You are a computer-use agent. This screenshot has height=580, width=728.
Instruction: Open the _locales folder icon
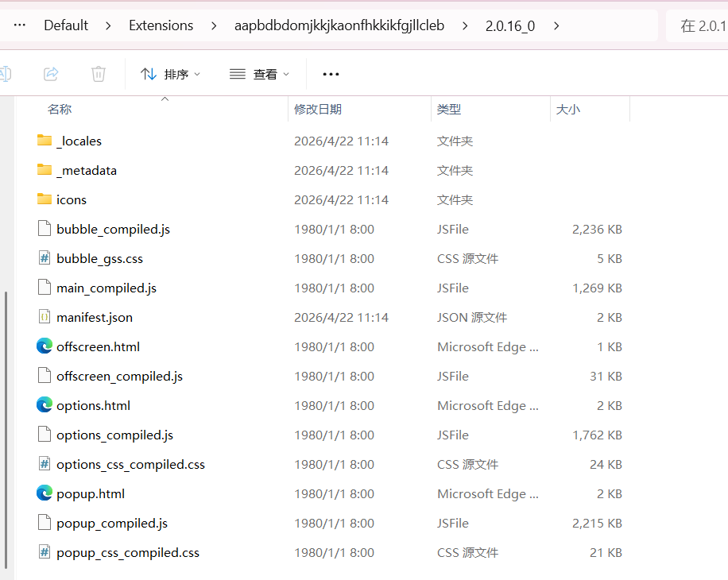pyautogui.click(x=45, y=141)
